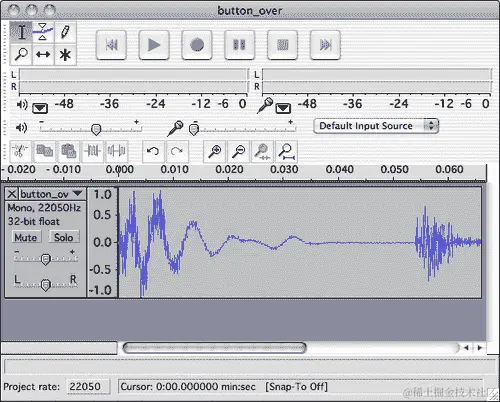Viewport: 500px width, 402px height.
Task: Click the output volume slider handle
Action: (x=96, y=130)
